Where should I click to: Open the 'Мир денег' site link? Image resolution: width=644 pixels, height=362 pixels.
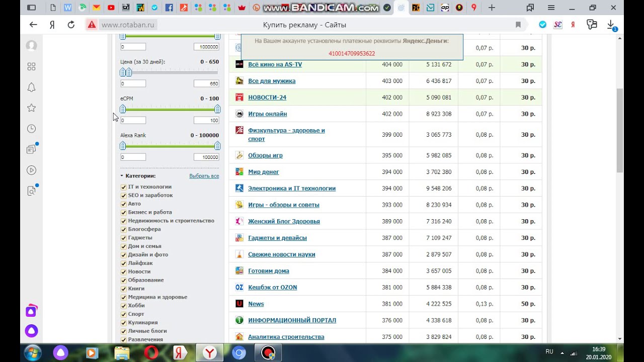pos(263,172)
